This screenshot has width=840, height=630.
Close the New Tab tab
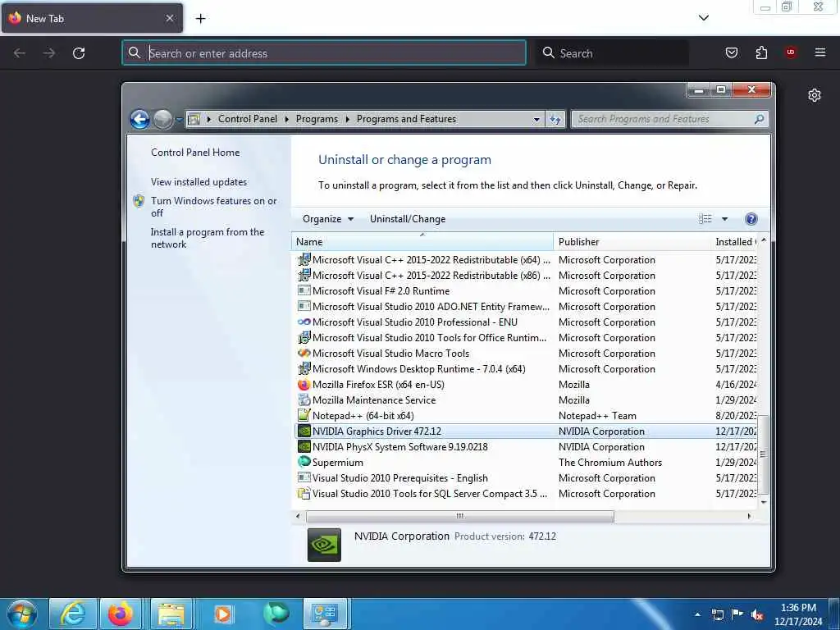pos(169,18)
